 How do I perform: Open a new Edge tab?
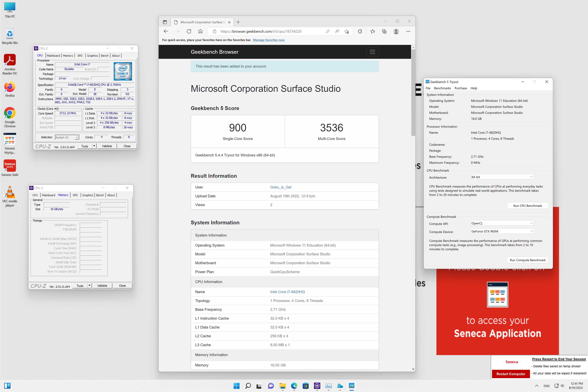pyautogui.click(x=238, y=22)
